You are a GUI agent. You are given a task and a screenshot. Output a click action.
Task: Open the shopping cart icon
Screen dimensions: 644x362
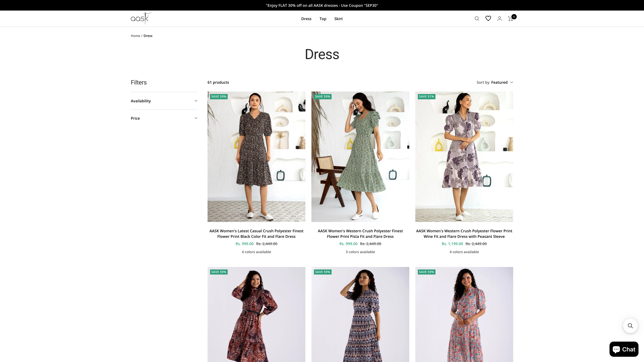[x=510, y=18]
